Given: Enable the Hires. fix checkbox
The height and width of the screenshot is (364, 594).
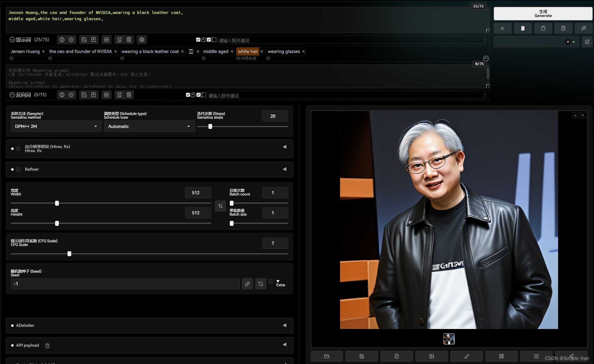Looking at the screenshot, I should (x=18, y=149).
